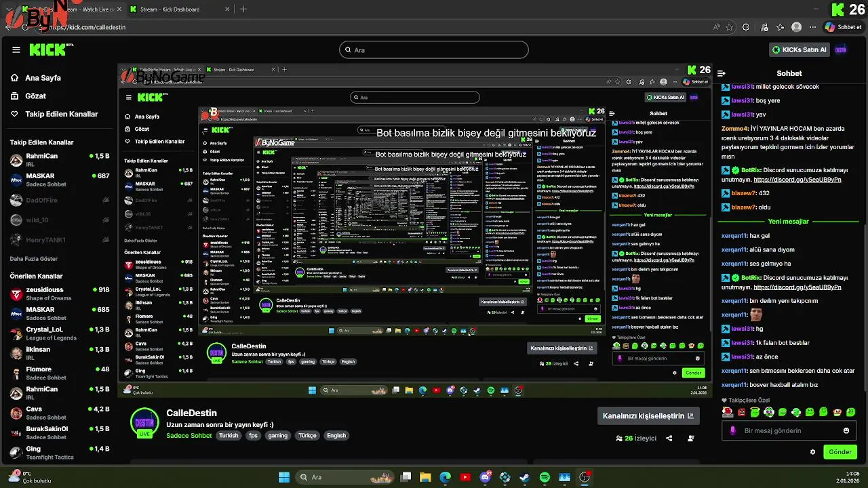Click the Bir mesaj gönderin field
Screen dimensions: 868x488
[x=789, y=430]
